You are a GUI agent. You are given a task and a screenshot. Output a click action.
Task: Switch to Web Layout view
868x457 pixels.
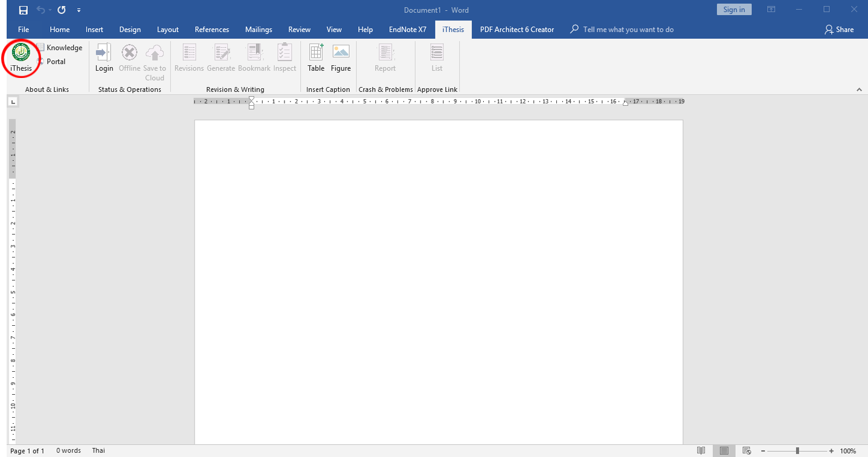tap(747, 451)
